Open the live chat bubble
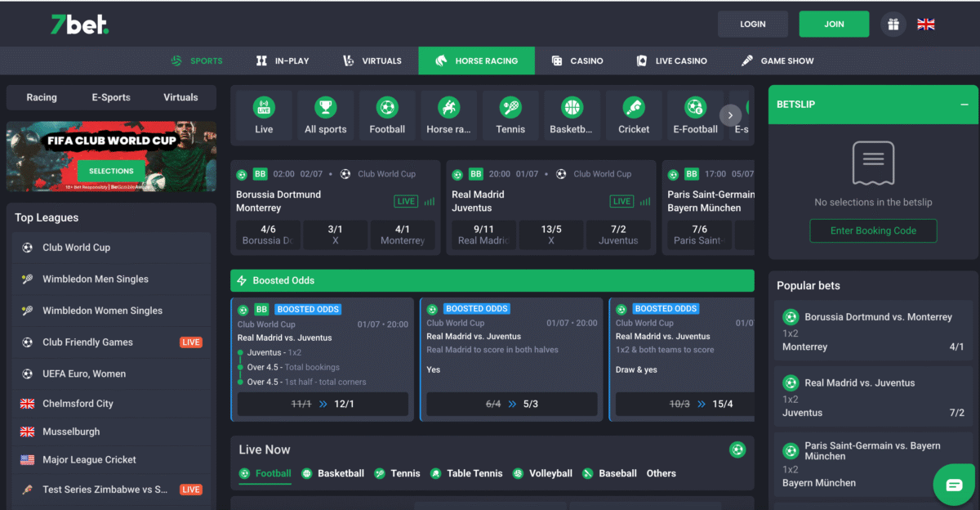This screenshot has width=980, height=510. (954, 485)
